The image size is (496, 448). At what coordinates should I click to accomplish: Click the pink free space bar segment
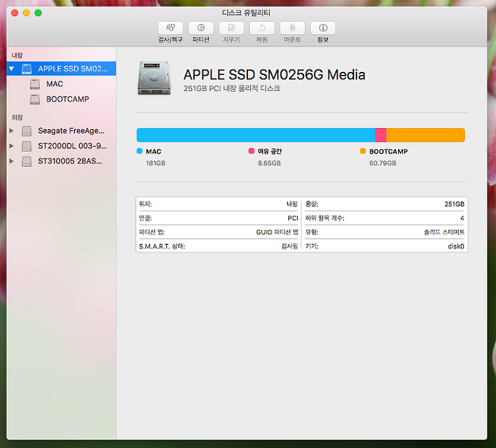click(x=381, y=135)
